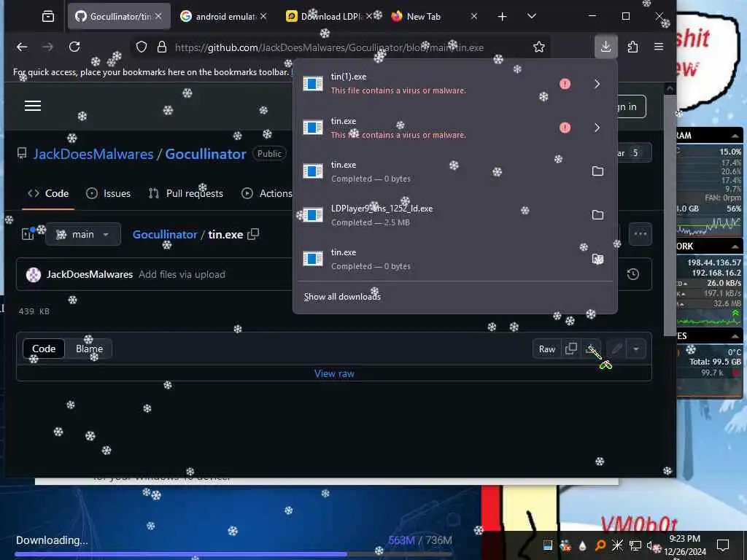This screenshot has height=560, width=747.
Task: Click LDPlayer9_ens_1252_ld.exe download entry
Action: point(455,215)
